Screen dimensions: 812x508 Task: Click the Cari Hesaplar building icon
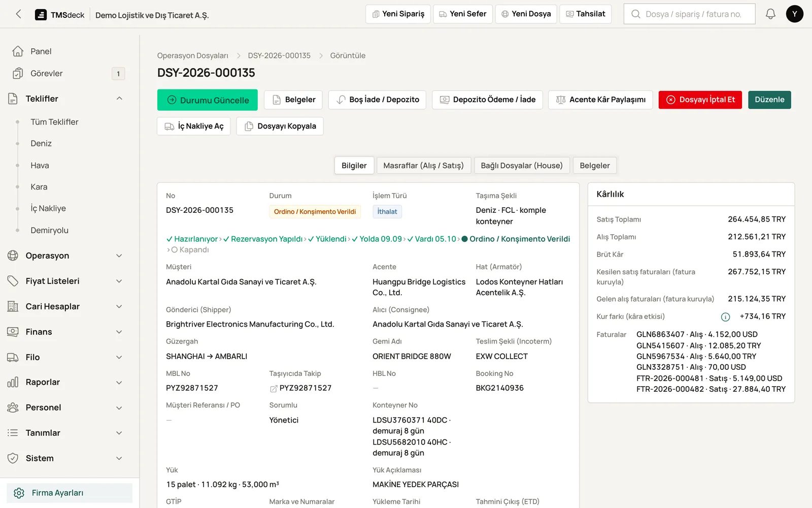click(13, 306)
